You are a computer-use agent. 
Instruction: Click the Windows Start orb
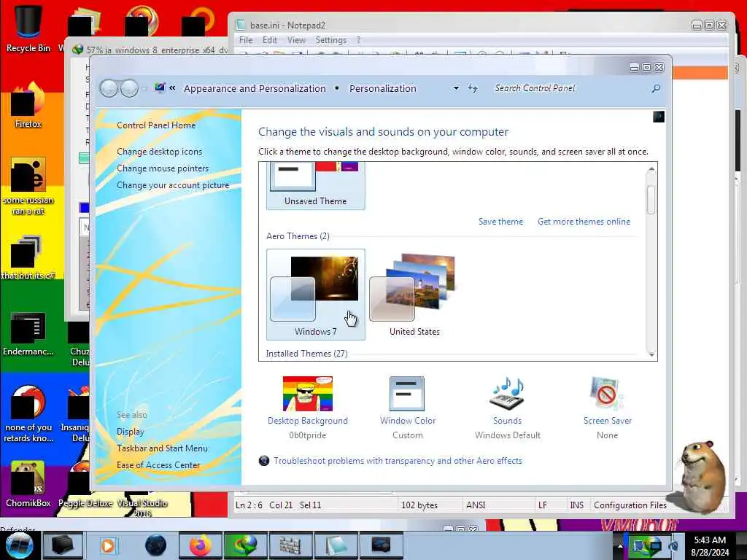(19, 545)
